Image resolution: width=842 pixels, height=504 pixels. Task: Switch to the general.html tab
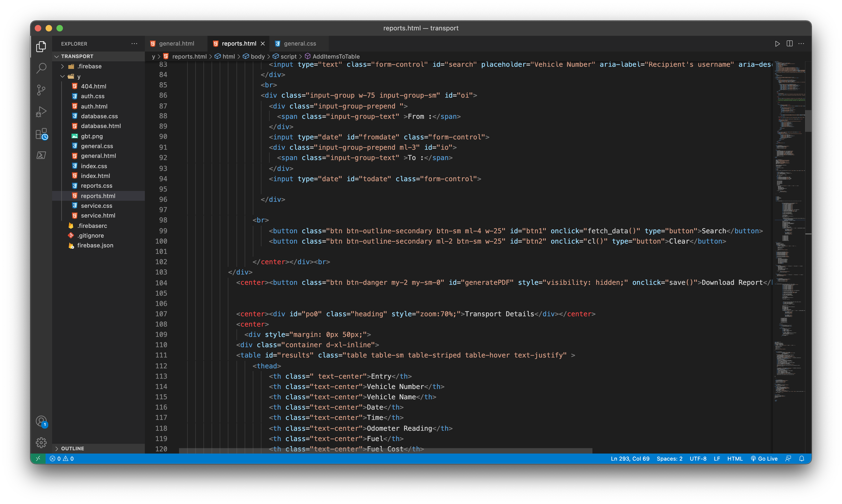click(x=176, y=43)
